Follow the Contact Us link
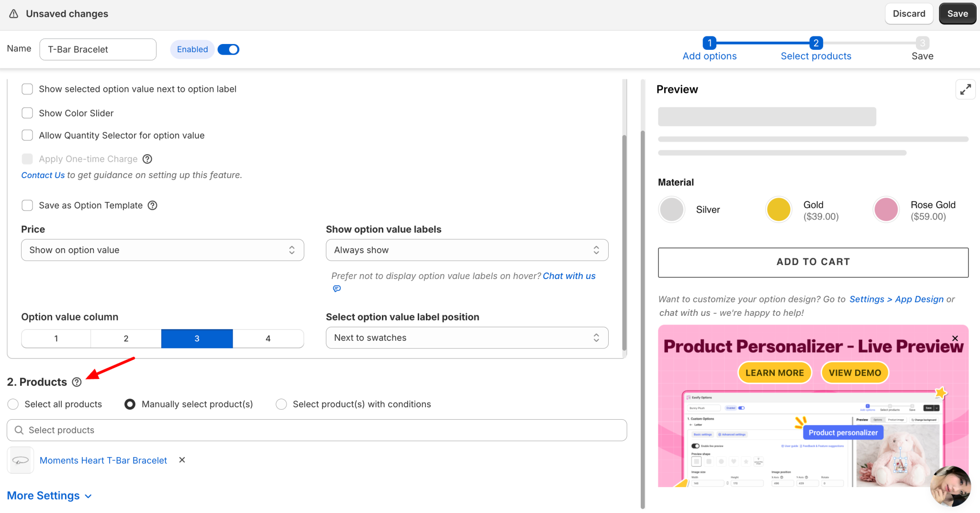This screenshot has width=980, height=513. point(43,175)
